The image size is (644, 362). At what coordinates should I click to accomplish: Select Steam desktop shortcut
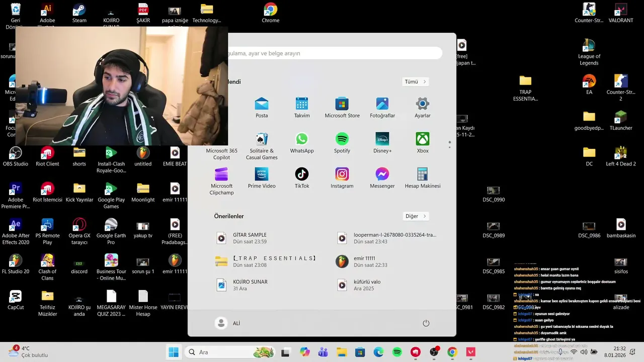[79, 13]
